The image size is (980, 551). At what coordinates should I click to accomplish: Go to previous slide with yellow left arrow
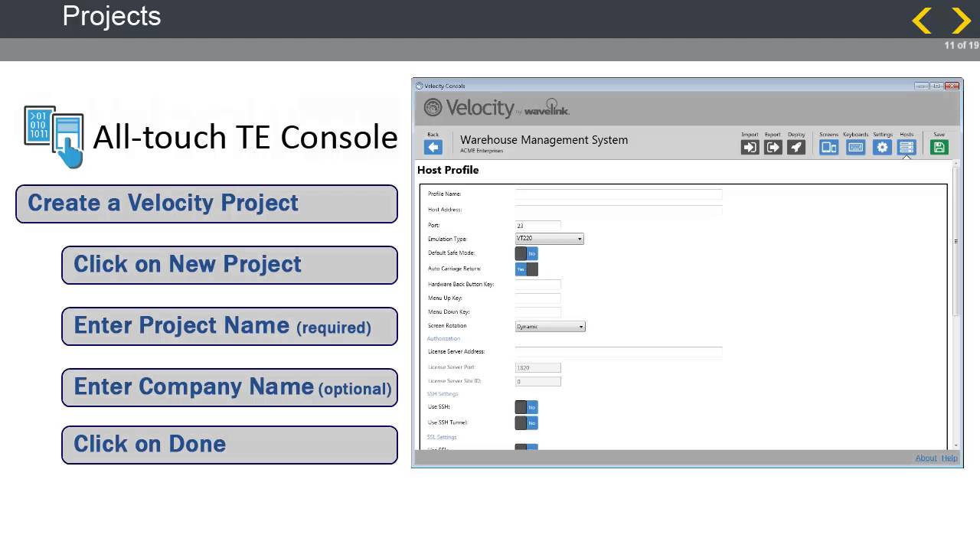922,21
